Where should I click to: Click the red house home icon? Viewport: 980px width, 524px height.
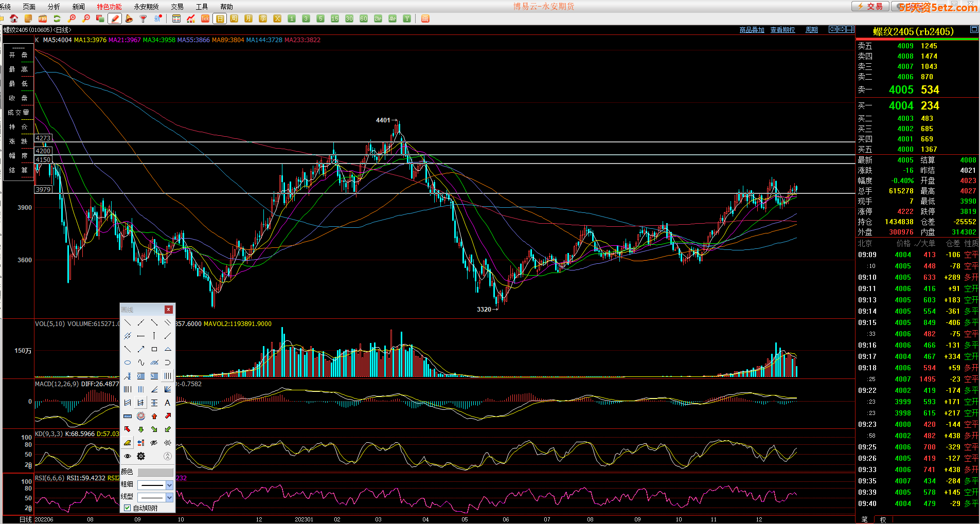coord(14,19)
